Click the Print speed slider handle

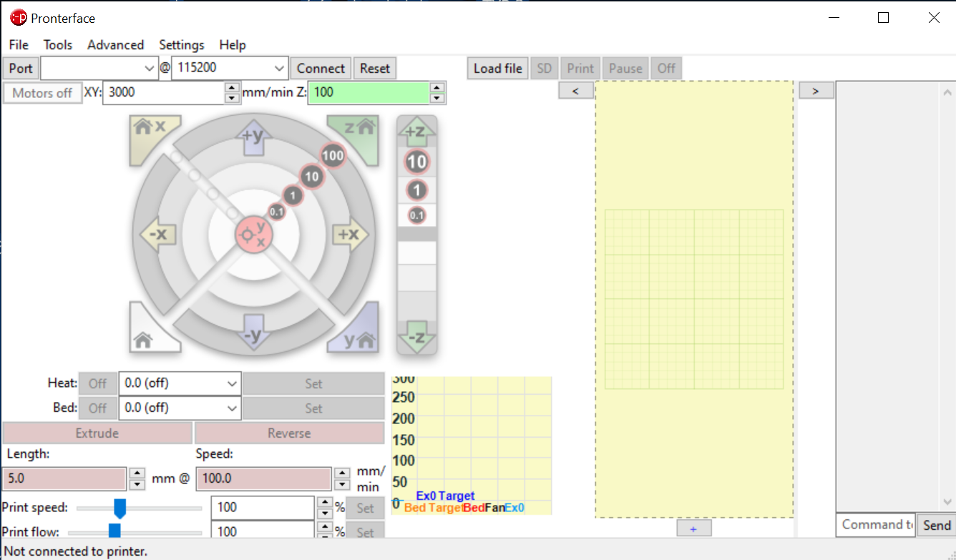(120, 508)
